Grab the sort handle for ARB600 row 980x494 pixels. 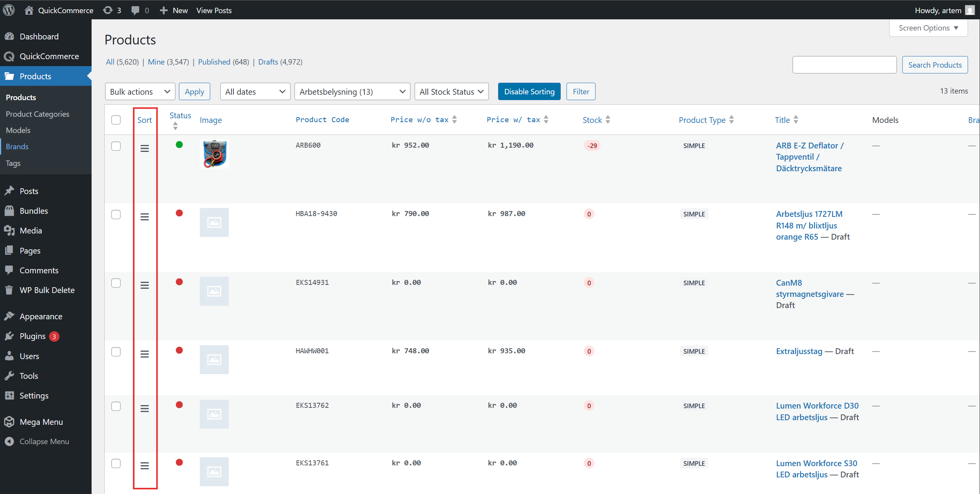point(145,148)
